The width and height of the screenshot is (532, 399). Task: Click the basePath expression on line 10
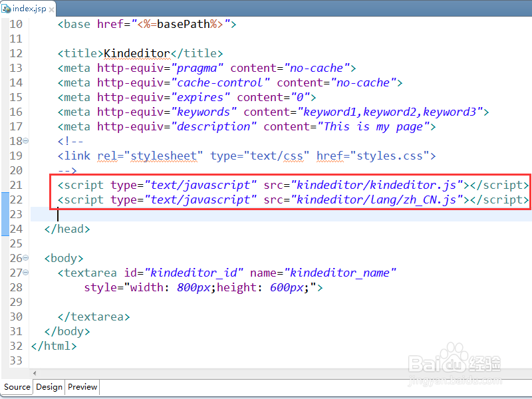(180, 24)
